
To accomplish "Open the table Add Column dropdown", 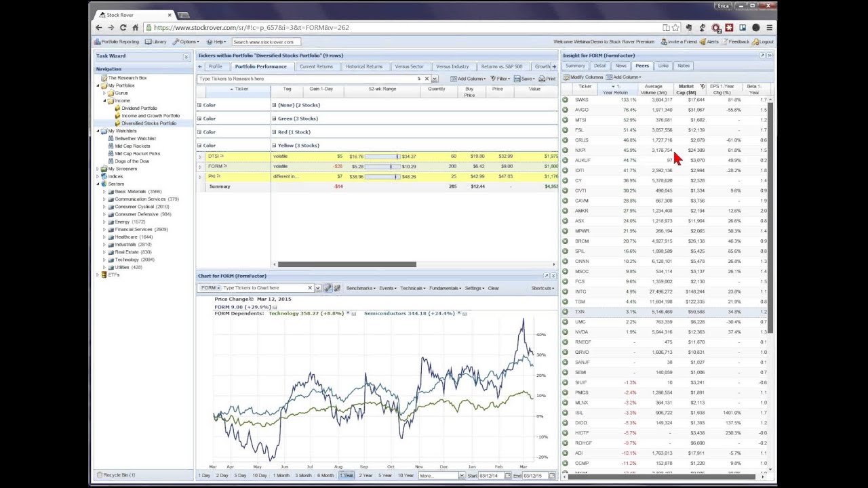I will pyautogui.click(x=468, y=79).
